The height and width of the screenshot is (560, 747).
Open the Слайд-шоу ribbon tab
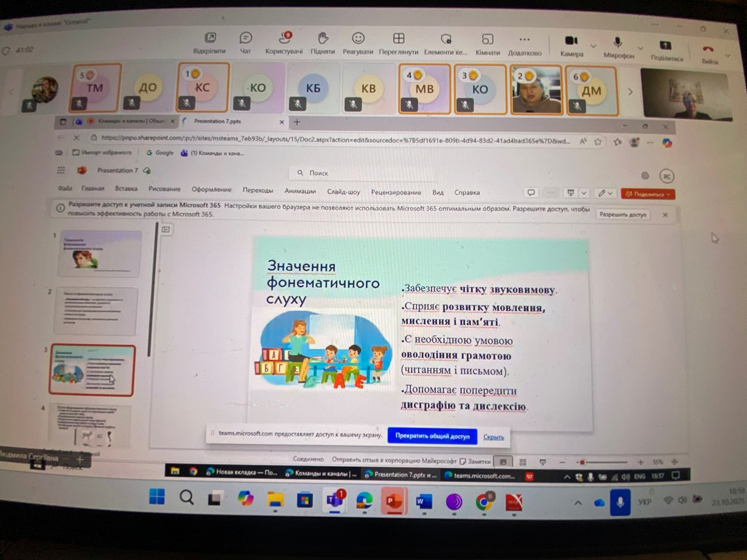[343, 191]
